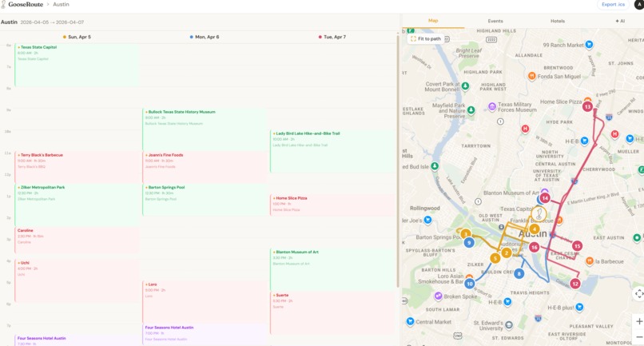The height and width of the screenshot is (346, 644).
Task: Open the Blanton Museum of Art event
Action: 332,269
